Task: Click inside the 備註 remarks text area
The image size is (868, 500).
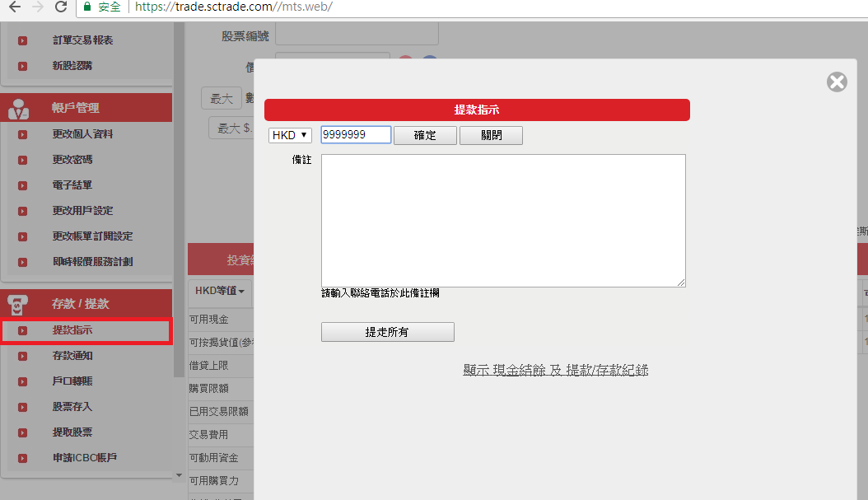Action: click(x=502, y=220)
